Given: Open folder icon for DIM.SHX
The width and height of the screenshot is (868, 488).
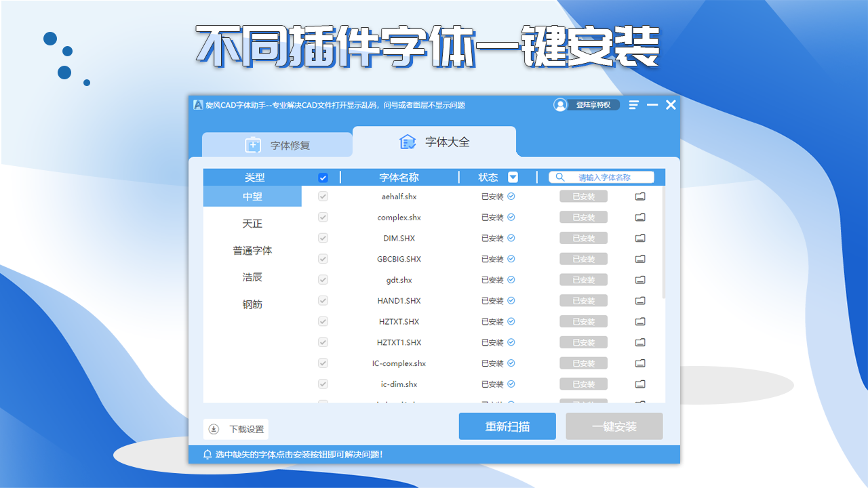Looking at the screenshot, I should tap(640, 239).
